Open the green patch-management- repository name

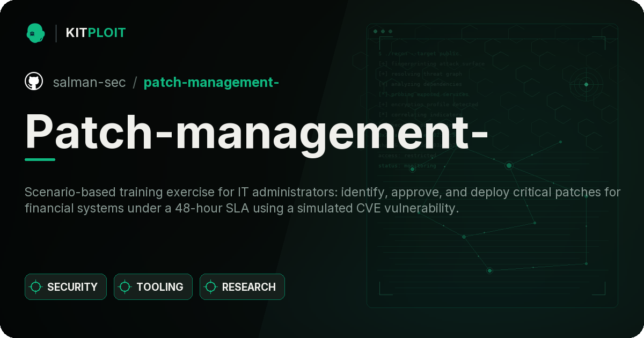211,82
